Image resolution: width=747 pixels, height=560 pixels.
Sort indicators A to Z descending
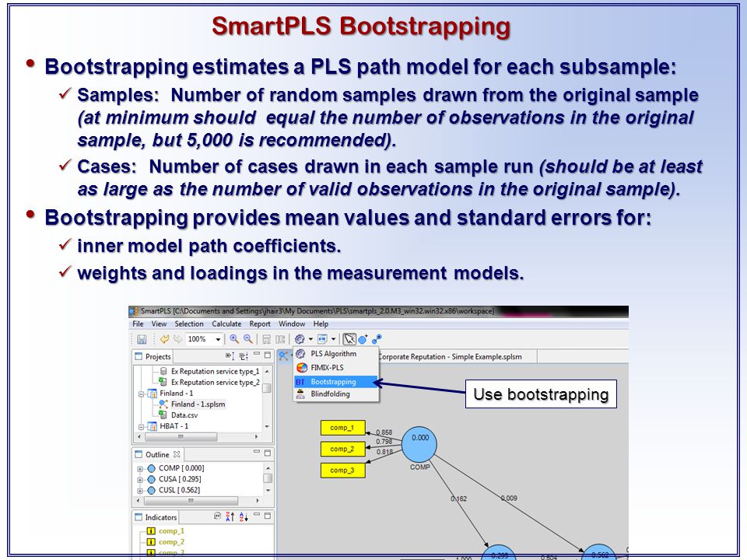pyautogui.click(x=244, y=516)
